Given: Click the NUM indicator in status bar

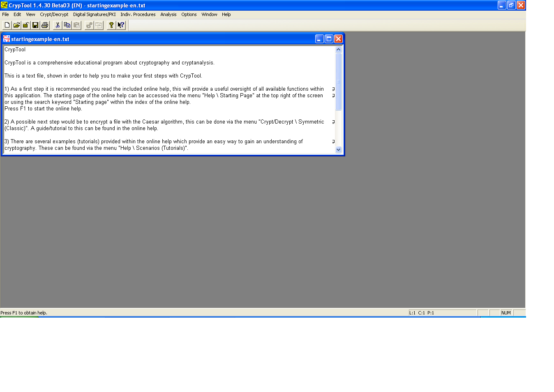Looking at the screenshot, I should [x=506, y=313].
